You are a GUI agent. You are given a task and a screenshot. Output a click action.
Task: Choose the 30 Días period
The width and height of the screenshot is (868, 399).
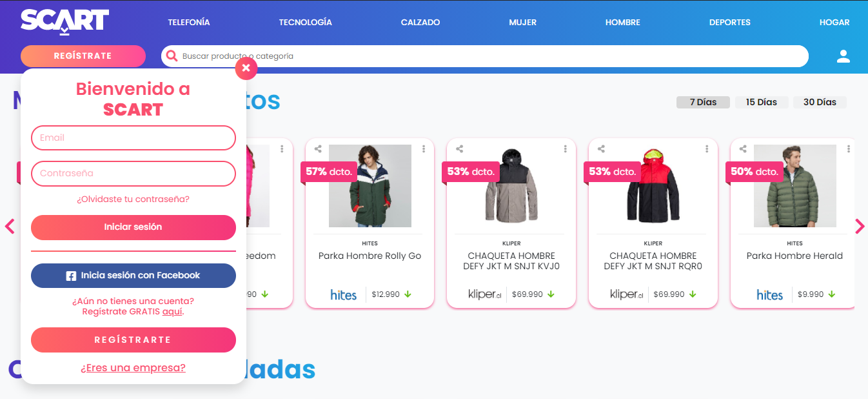coord(820,102)
